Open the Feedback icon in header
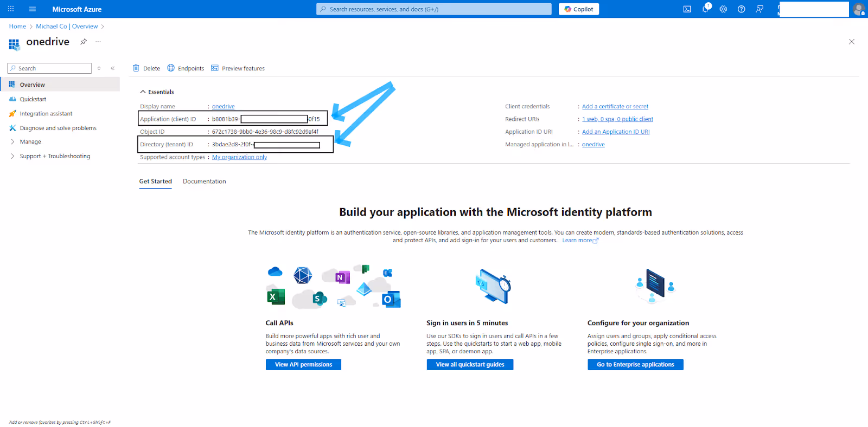This screenshot has height=427, width=868. (x=759, y=9)
